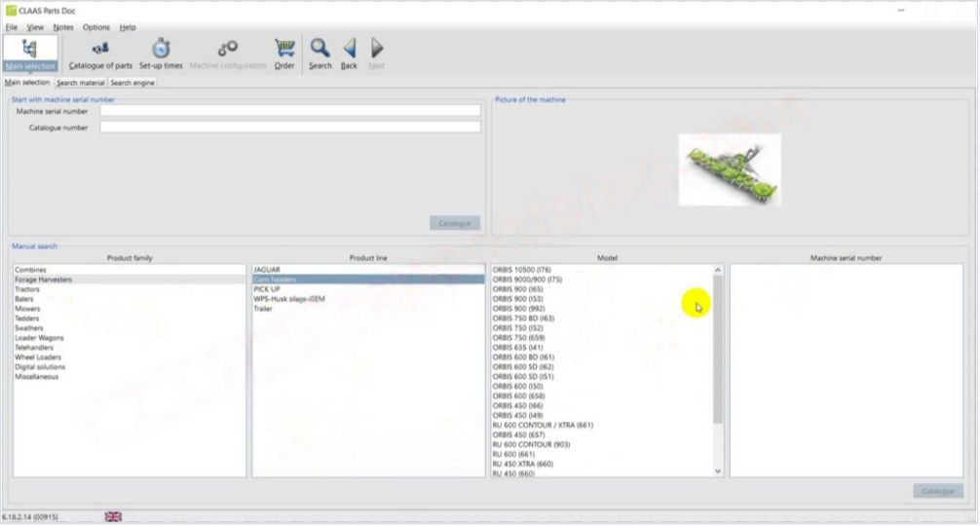Click the Main selection toolbar icon
Viewport: 980px width, 526px height.
pos(29,53)
